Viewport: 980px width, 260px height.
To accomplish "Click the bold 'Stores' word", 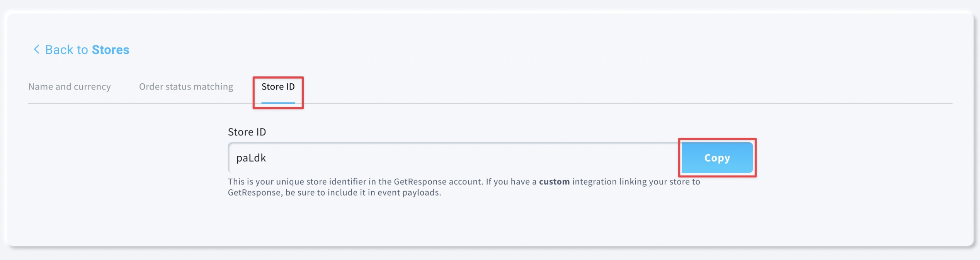I will [111, 50].
